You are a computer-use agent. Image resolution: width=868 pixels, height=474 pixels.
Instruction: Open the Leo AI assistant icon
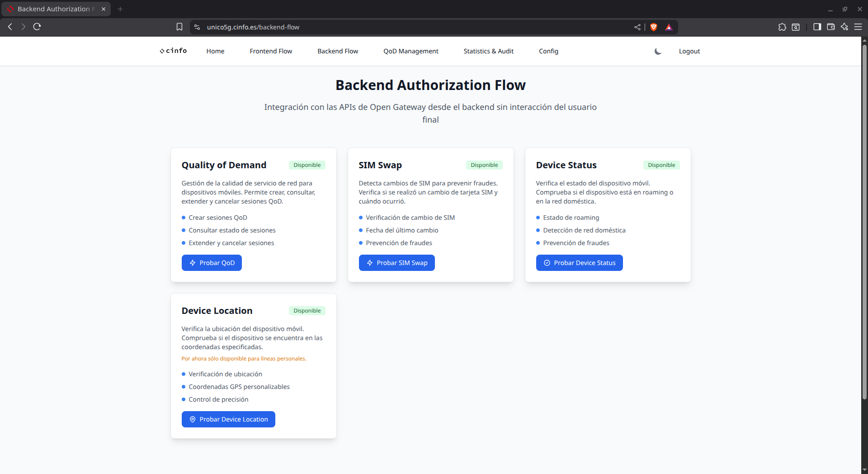[x=844, y=27]
